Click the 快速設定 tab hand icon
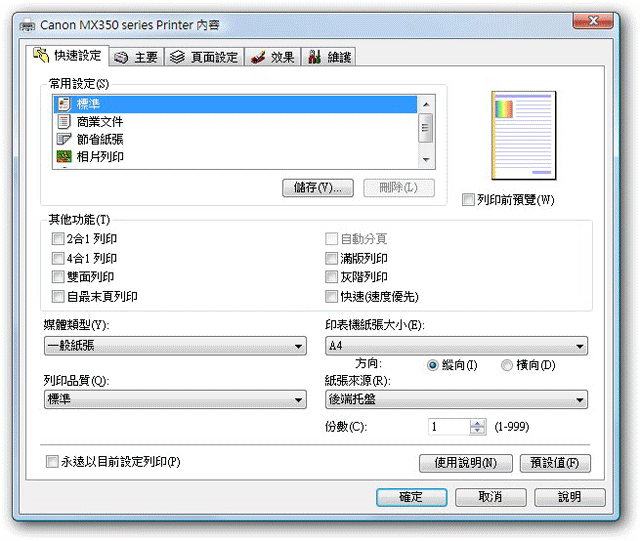640x541 pixels. pos(41,55)
